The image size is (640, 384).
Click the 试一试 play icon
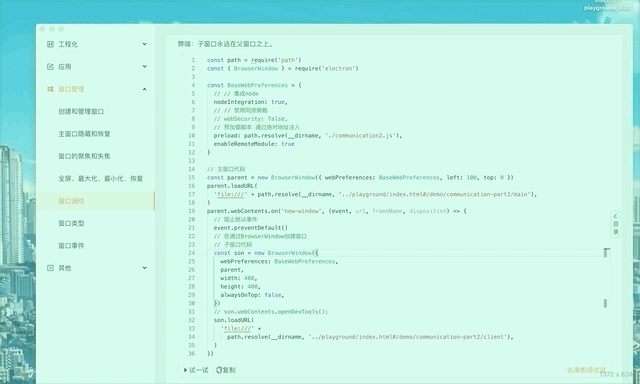pyautogui.click(x=185, y=370)
